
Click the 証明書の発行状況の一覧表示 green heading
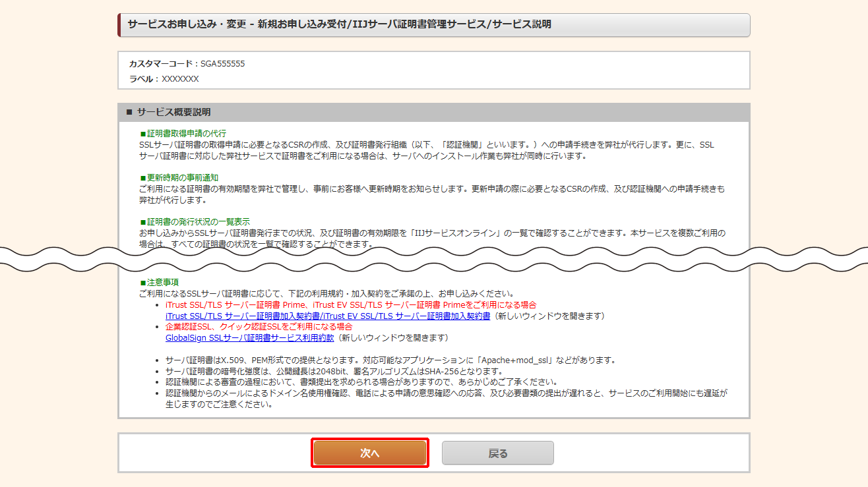coord(198,222)
